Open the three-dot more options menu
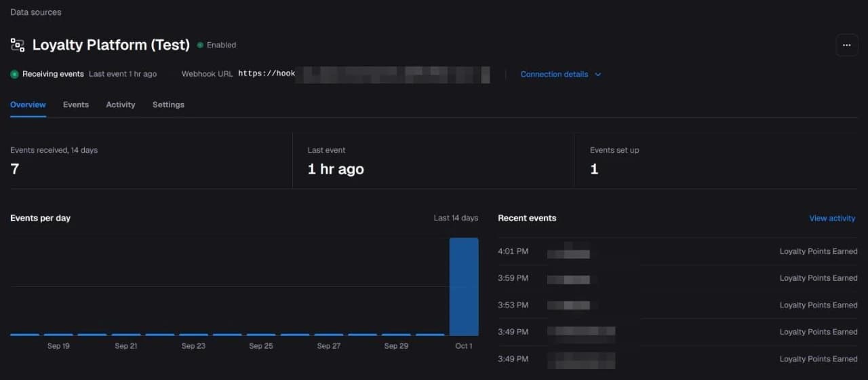Image resolution: width=868 pixels, height=380 pixels. [846, 45]
